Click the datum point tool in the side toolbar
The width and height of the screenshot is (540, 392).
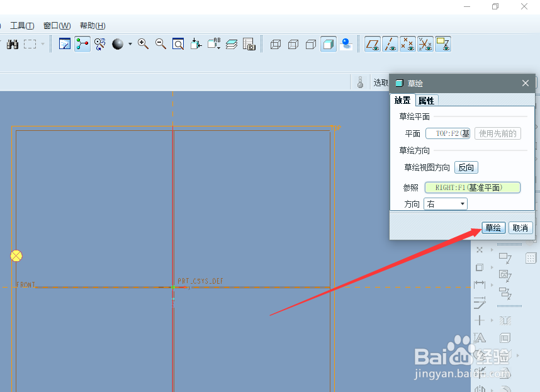480,250
